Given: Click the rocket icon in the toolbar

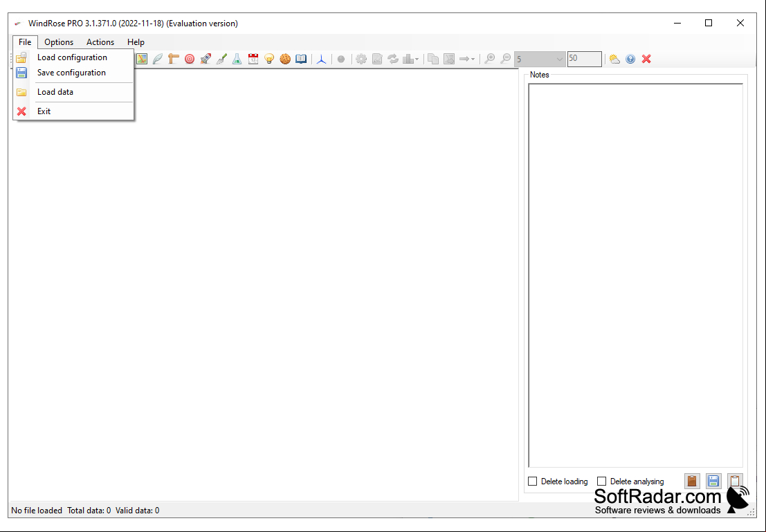Looking at the screenshot, I should (x=206, y=59).
